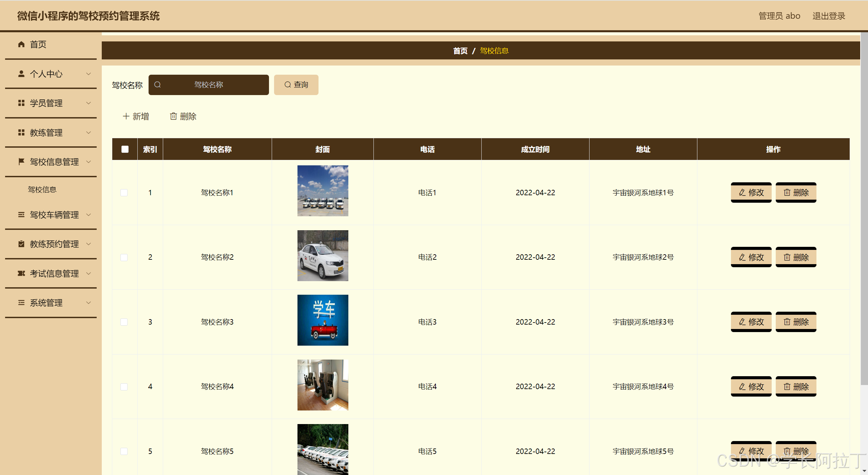Open the 驾校信息 submenu item
The height and width of the screenshot is (475, 868).
point(42,189)
